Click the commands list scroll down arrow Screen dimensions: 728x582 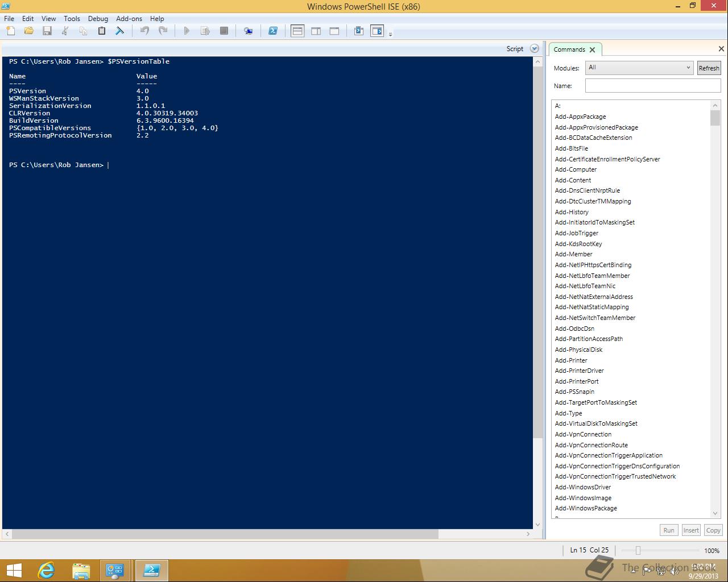point(715,513)
